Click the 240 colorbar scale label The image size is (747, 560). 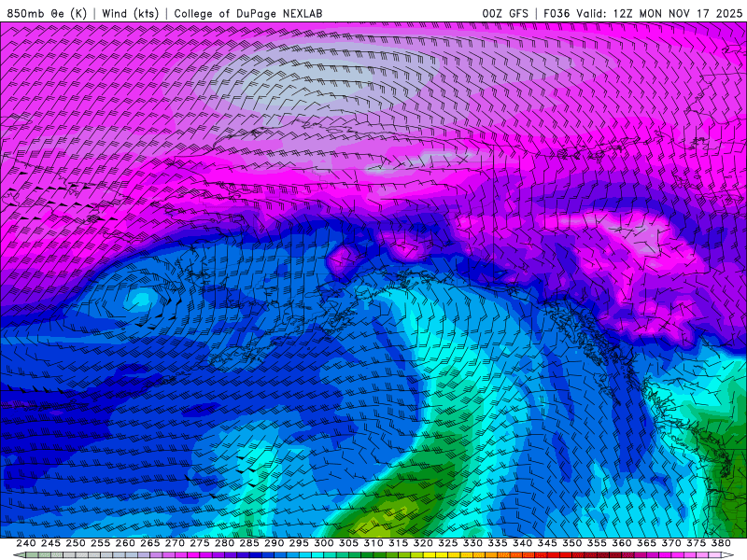click(x=26, y=543)
